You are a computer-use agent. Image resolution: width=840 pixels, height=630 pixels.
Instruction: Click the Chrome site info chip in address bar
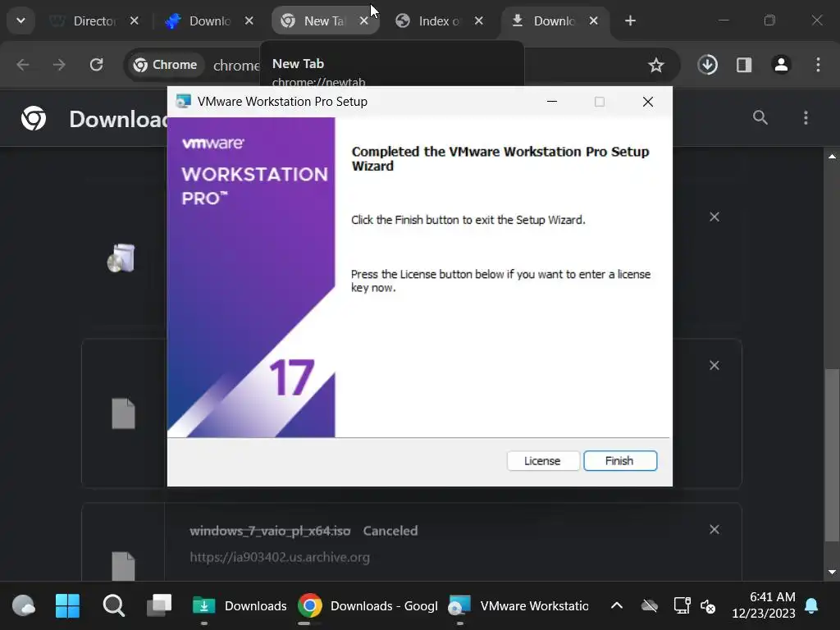coord(165,65)
